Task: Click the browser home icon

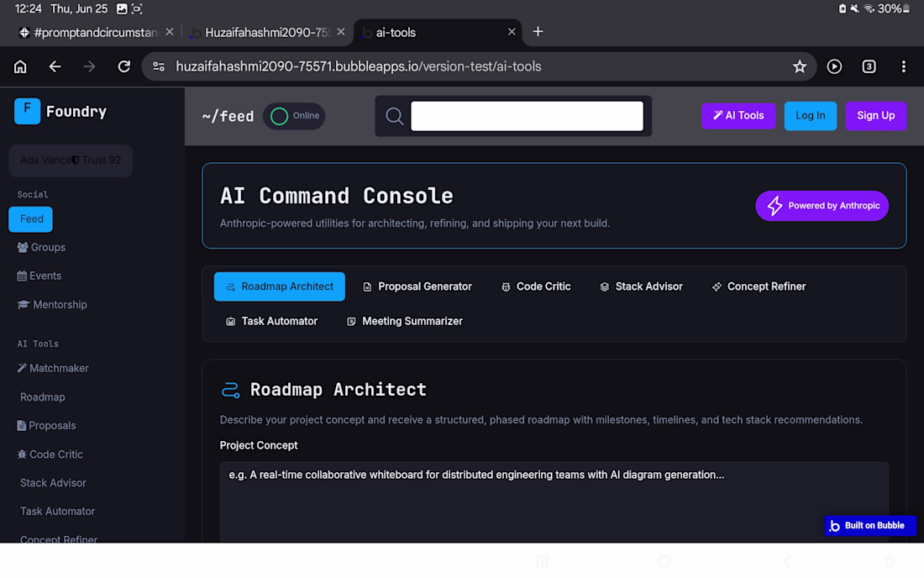Action: (x=20, y=66)
